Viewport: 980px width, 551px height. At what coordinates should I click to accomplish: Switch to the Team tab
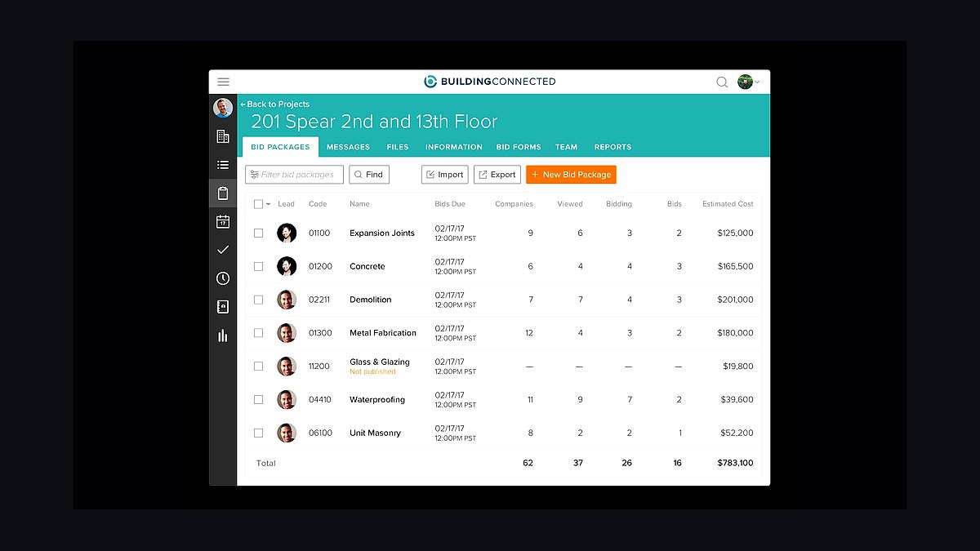(x=566, y=147)
